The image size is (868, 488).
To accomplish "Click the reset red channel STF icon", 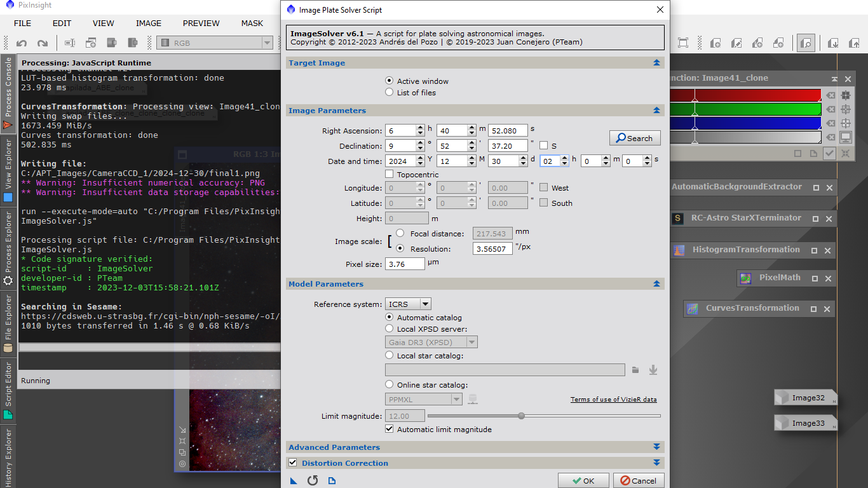I will click(830, 95).
